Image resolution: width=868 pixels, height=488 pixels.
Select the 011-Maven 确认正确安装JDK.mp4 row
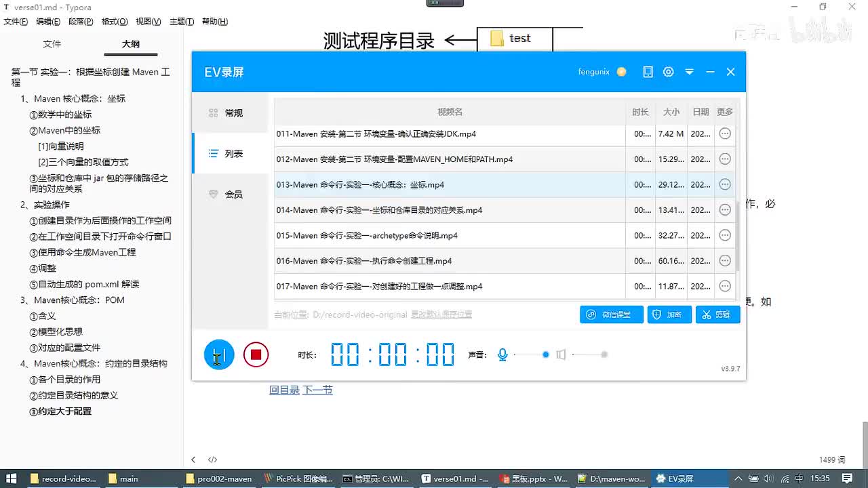(505, 134)
